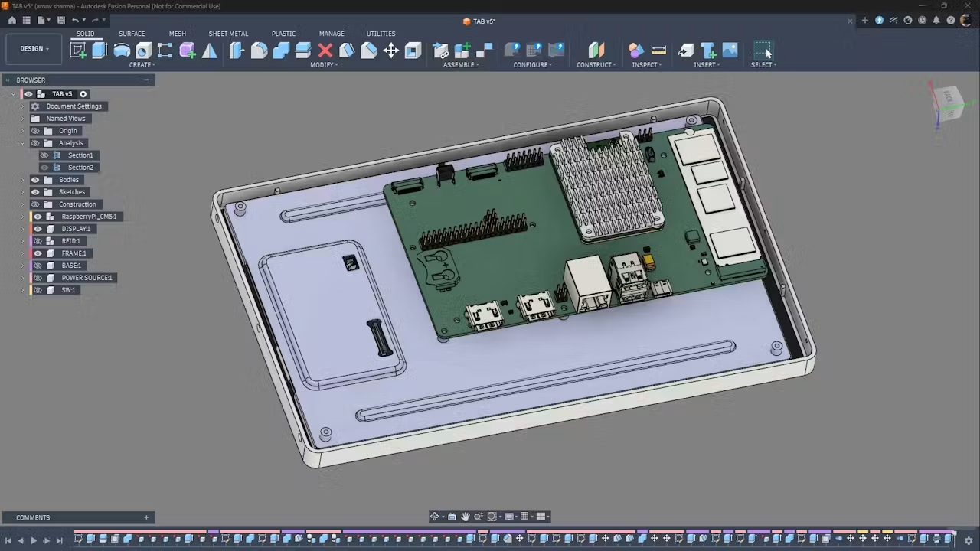Show the BASE:1 component
The image size is (980, 551).
click(38, 266)
